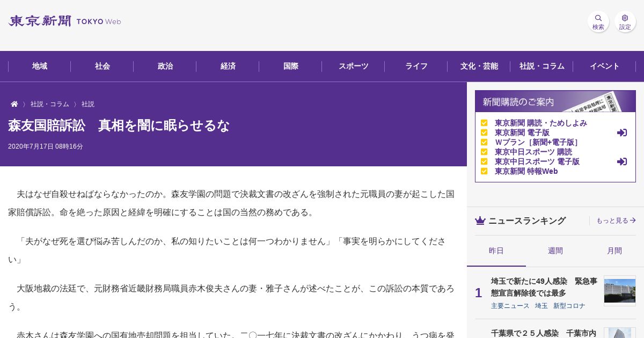Go to the home breadcrumb icon

pyautogui.click(x=14, y=104)
